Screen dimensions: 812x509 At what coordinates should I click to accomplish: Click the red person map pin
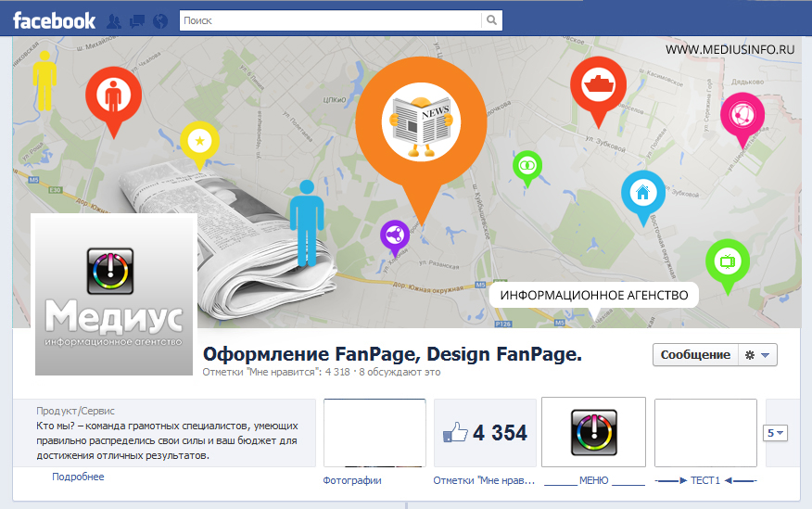click(x=113, y=102)
